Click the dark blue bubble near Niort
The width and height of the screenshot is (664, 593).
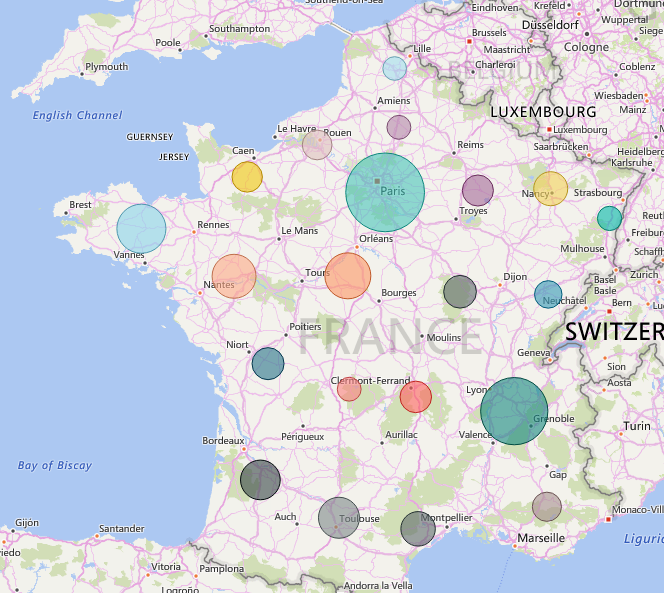[268, 363]
